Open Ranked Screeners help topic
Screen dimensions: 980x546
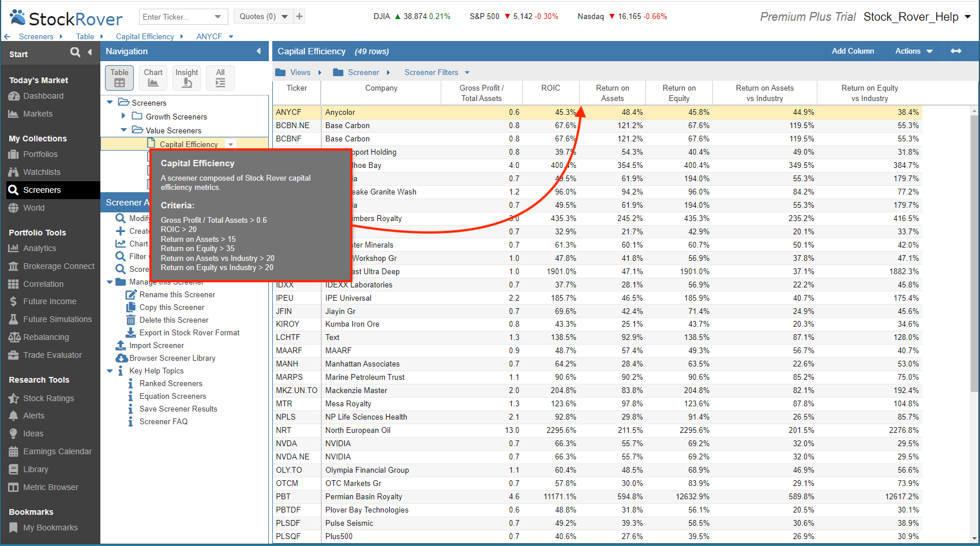[x=171, y=383]
